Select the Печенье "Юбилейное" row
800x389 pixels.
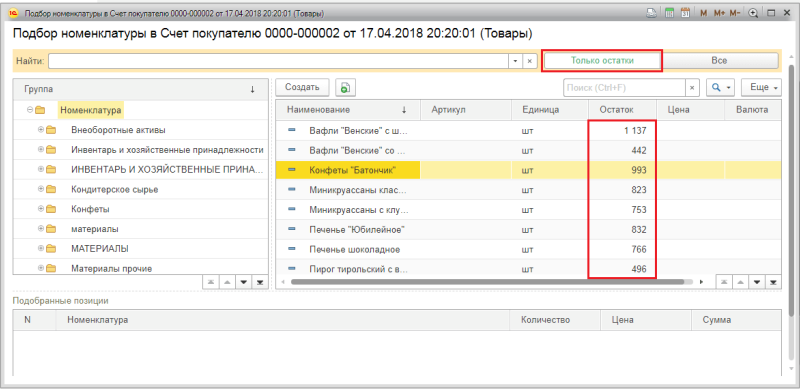[x=528, y=229]
